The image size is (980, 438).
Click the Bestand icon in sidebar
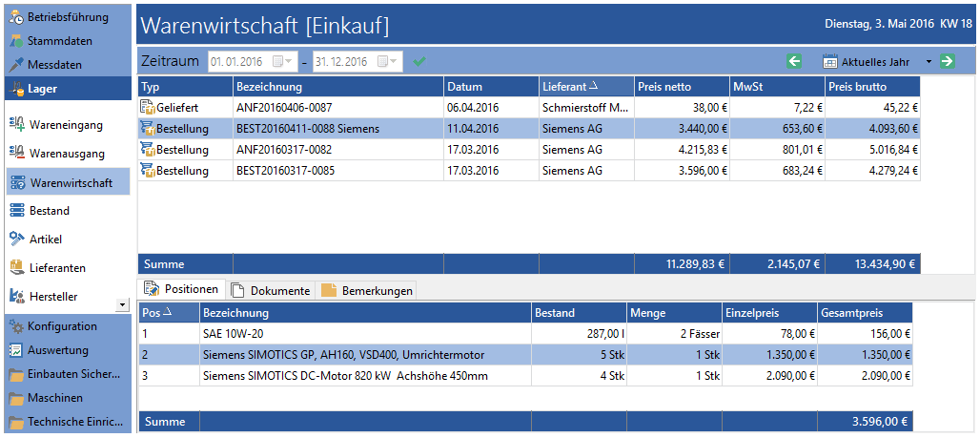point(17,211)
